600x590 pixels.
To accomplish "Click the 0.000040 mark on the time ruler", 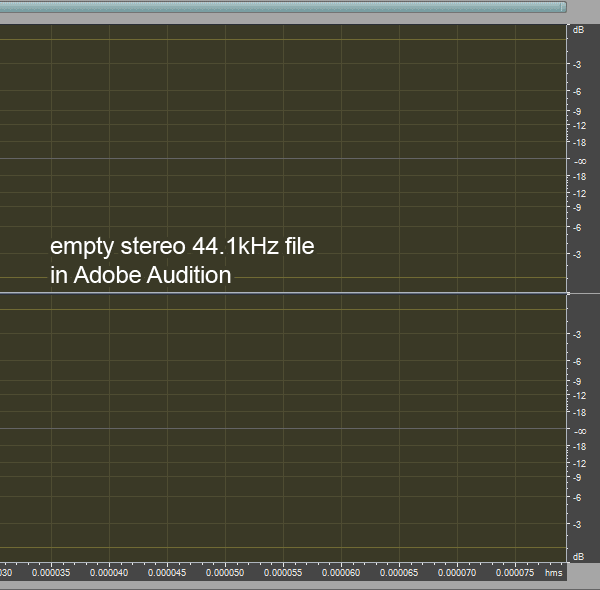I will click(108, 574).
